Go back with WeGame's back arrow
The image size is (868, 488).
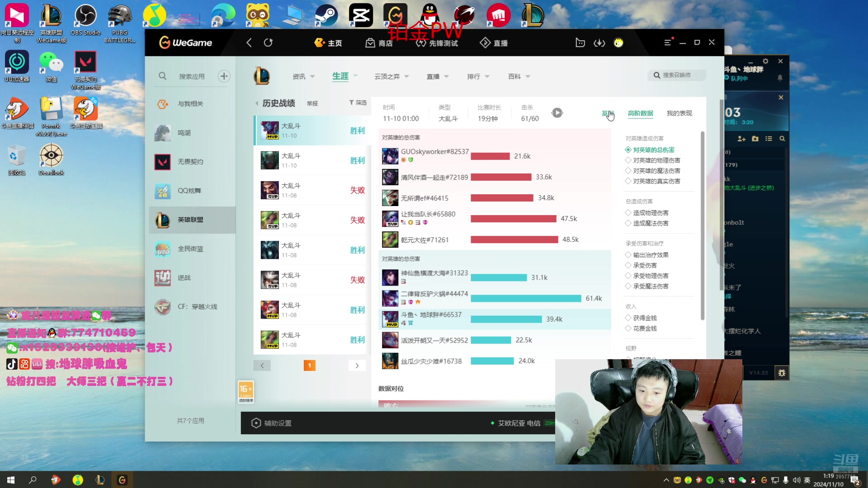click(x=249, y=42)
